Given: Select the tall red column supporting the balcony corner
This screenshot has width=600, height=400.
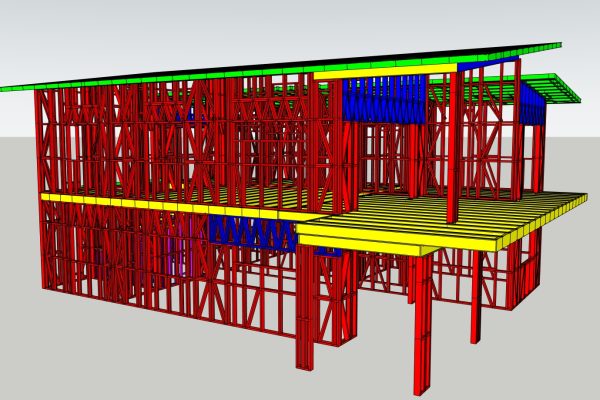Looking at the screenshot, I should [x=422, y=323].
